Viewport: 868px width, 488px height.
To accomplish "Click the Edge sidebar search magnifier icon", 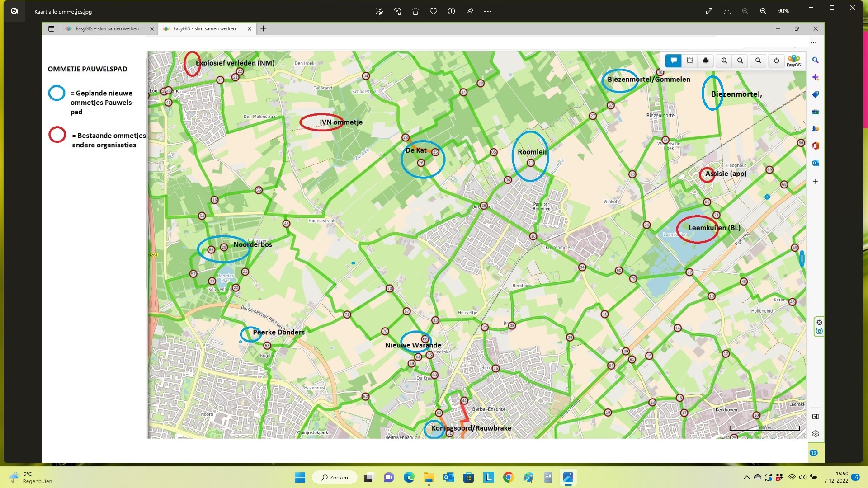I will pos(816,60).
